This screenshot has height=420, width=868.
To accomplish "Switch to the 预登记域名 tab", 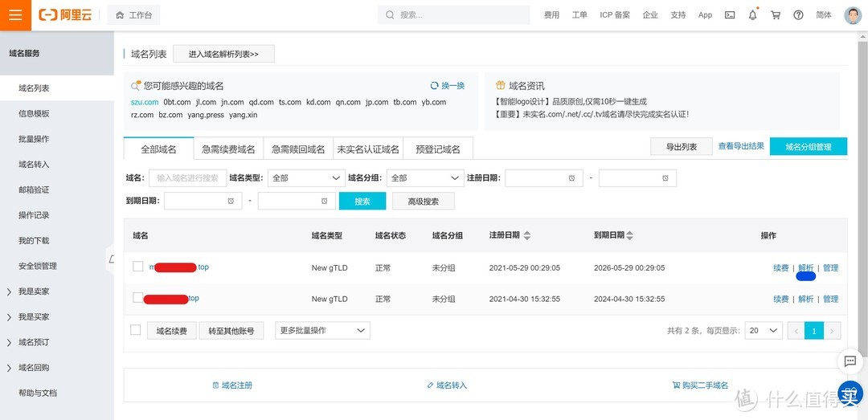I will point(438,149).
